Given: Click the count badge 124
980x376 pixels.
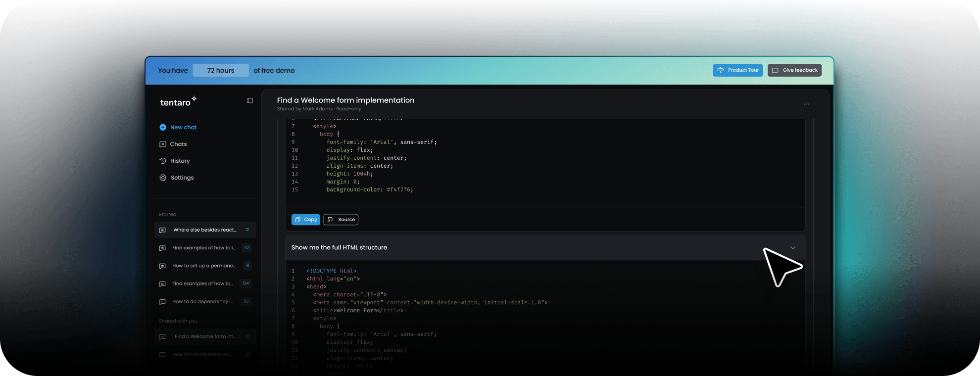Looking at the screenshot, I should pyautogui.click(x=245, y=283).
